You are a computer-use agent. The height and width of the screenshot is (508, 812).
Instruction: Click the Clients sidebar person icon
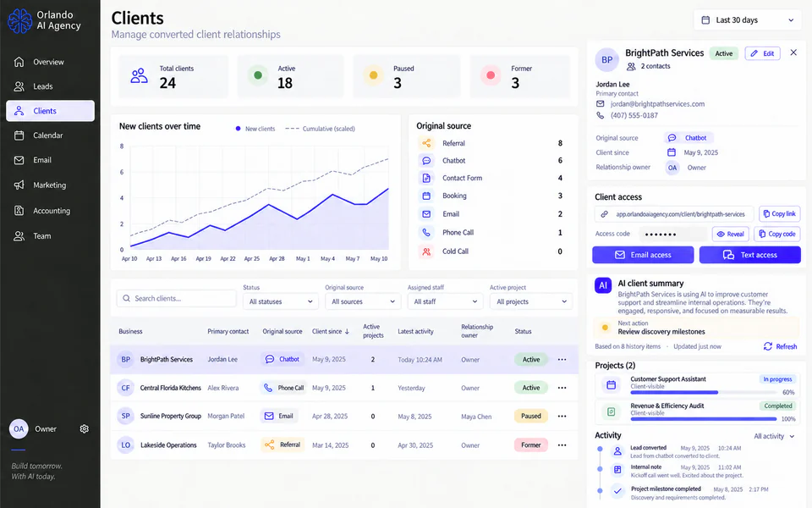(19, 111)
